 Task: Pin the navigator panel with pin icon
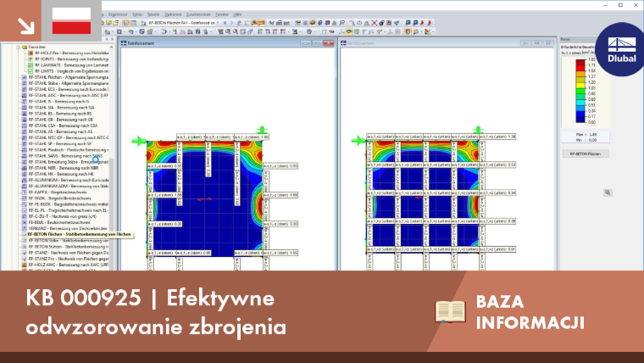(108, 39)
